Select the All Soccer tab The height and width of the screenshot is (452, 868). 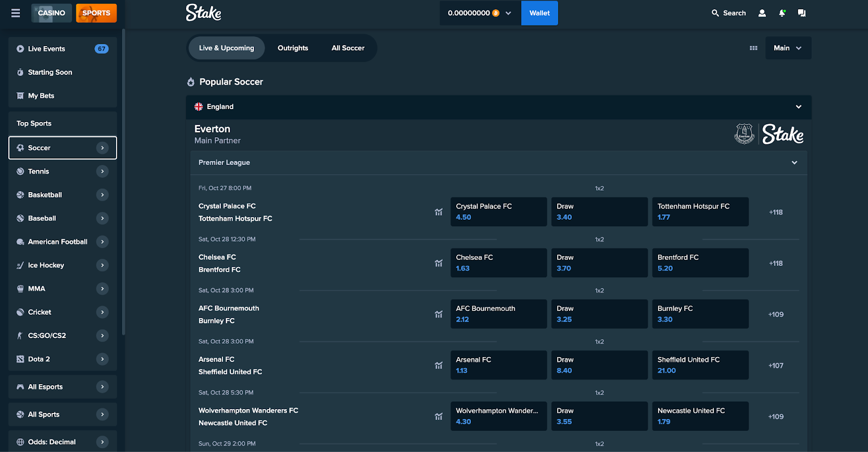(x=348, y=48)
